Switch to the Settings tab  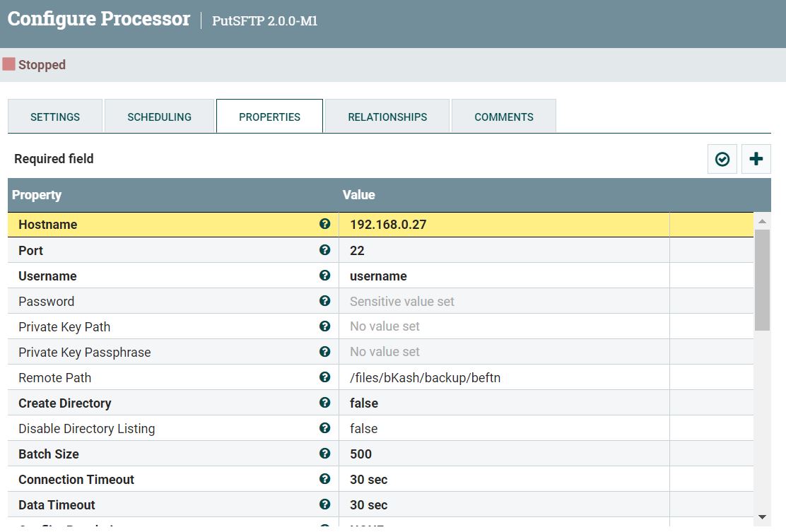click(54, 117)
